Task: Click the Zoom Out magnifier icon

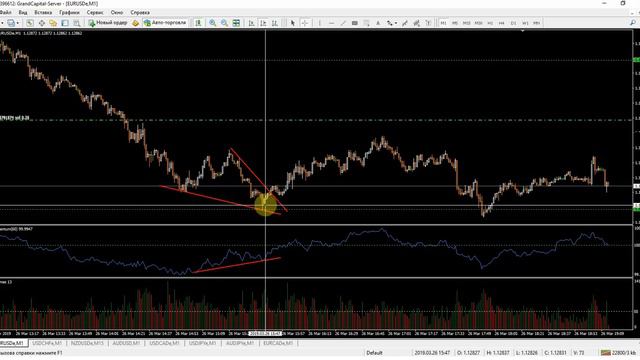Action: [224, 23]
